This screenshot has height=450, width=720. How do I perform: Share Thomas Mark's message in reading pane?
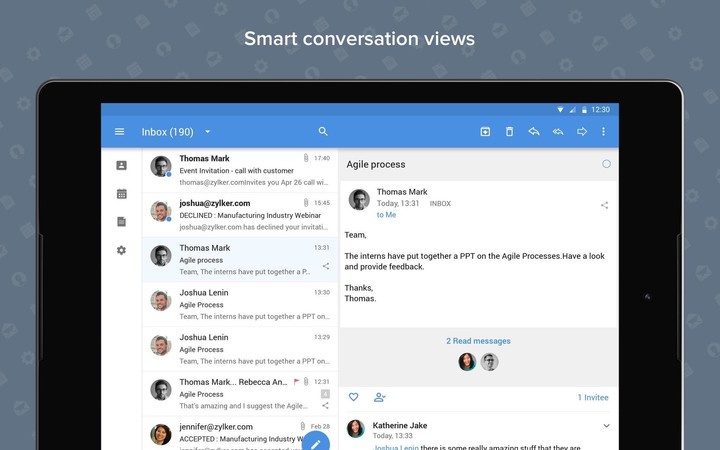pos(604,205)
